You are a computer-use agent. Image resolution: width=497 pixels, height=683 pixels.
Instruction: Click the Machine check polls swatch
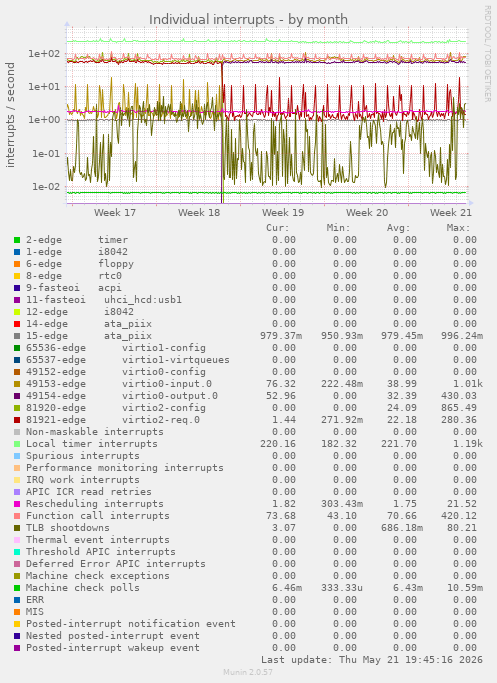[x=17, y=588]
